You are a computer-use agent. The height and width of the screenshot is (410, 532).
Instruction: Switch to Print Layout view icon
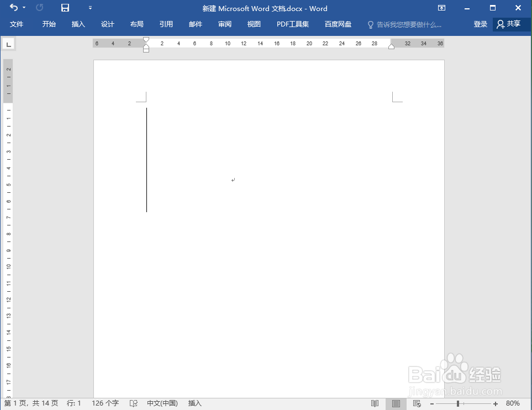pyautogui.click(x=396, y=403)
